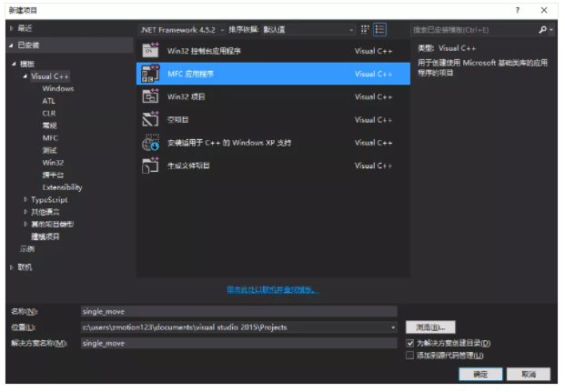Select the Win32 tree item

click(53, 163)
